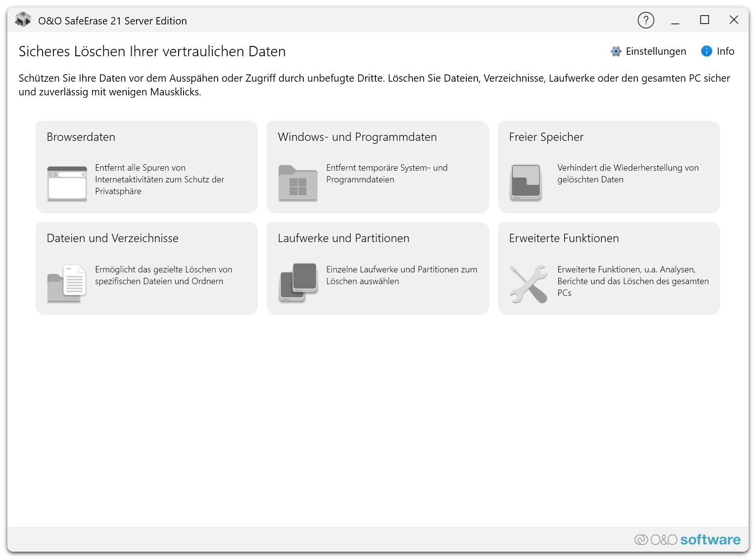
Task: Open Erweiterte Funktionen tile heading
Action: [x=564, y=238]
